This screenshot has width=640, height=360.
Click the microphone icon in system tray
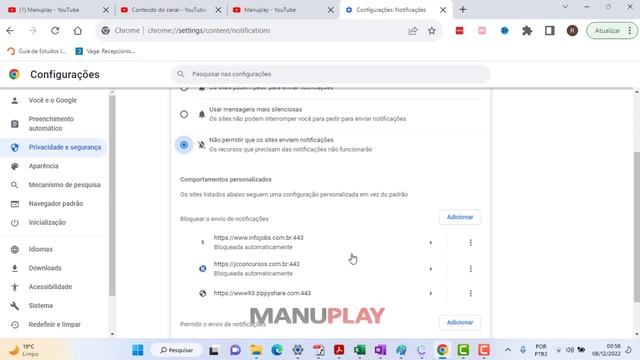(523, 350)
